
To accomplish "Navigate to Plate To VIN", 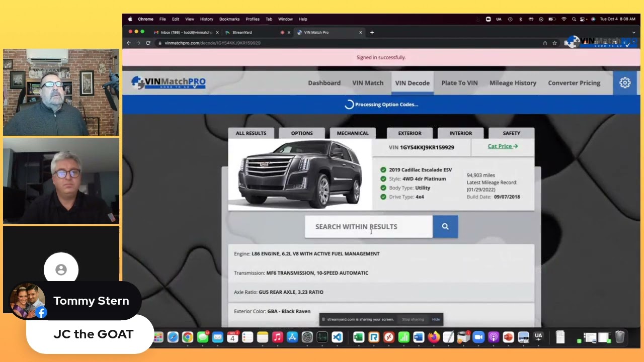I will [x=459, y=83].
